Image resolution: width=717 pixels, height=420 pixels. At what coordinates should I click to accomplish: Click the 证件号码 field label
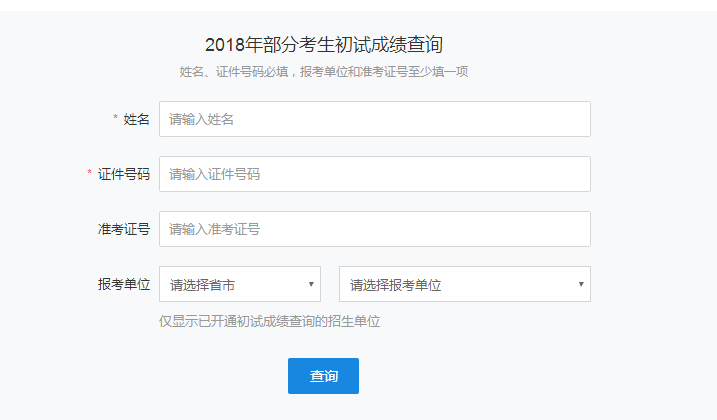(124, 174)
